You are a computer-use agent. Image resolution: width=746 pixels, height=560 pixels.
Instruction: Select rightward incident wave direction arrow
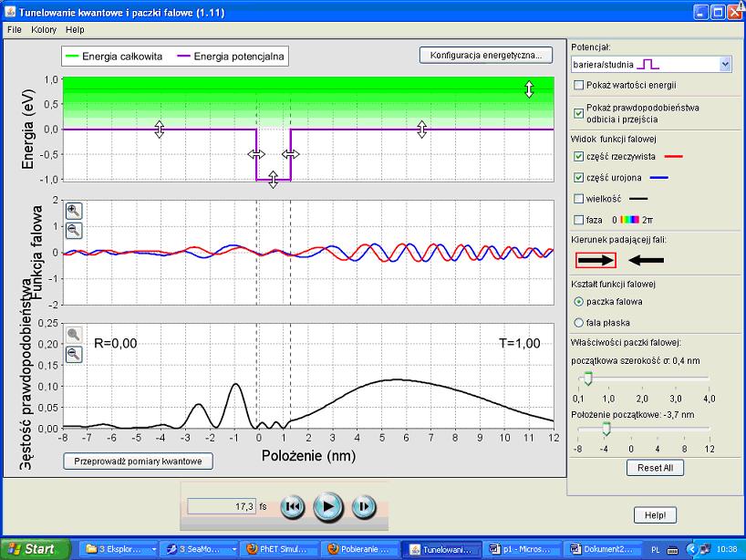click(x=596, y=260)
